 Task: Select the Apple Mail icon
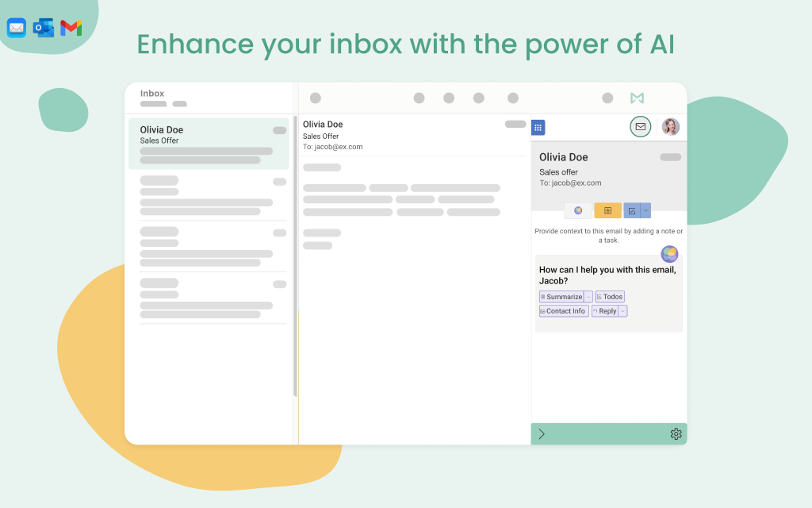(16, 28)
